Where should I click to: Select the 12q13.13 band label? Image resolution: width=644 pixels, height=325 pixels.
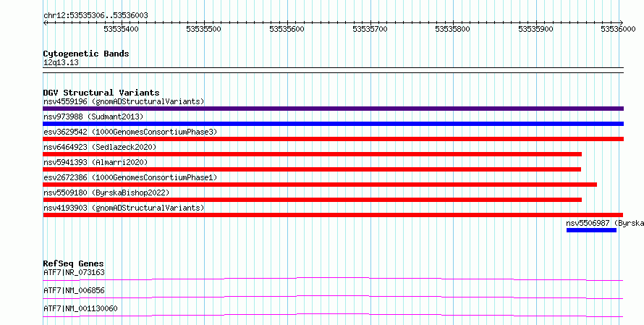pos(61,62)
